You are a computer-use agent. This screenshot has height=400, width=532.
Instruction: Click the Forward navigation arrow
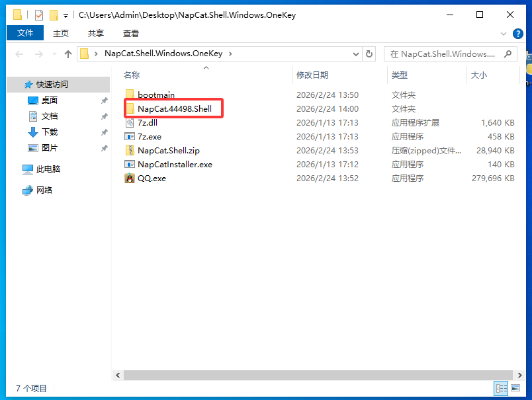point(38,54)
